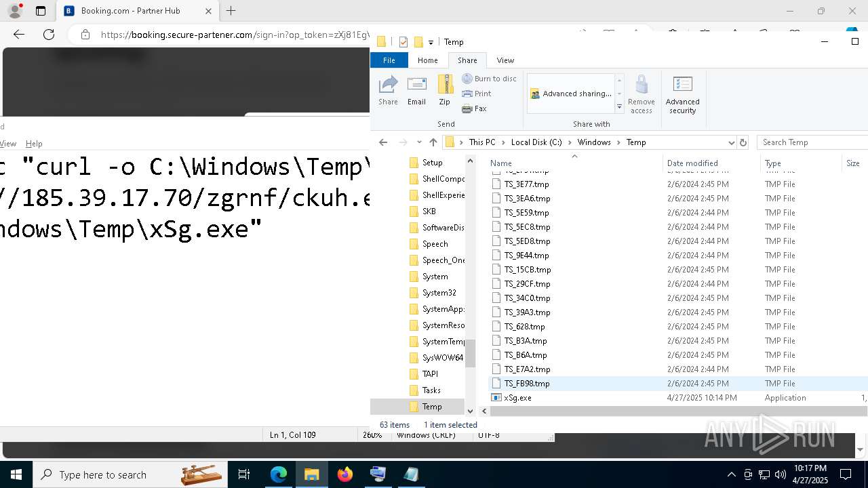Click the Zip icon in the ribbon
The width and height of the screenshot is (868, 488).
tap(444, 91)
